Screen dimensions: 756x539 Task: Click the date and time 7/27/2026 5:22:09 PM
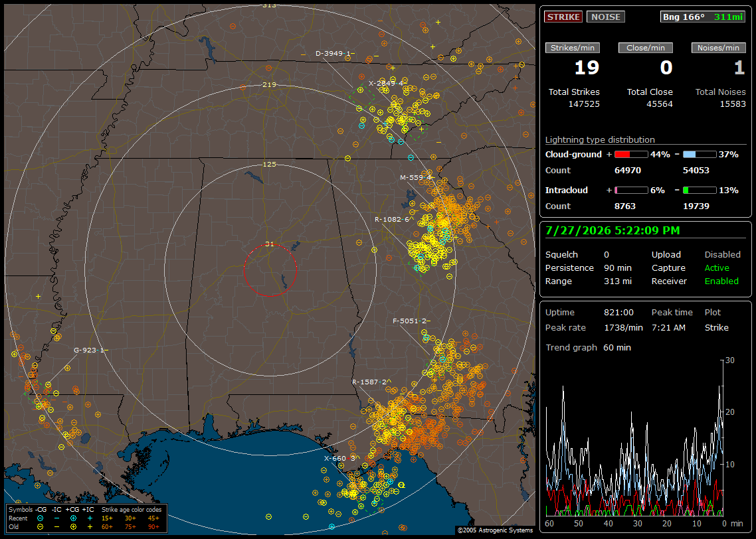(613, 231)
